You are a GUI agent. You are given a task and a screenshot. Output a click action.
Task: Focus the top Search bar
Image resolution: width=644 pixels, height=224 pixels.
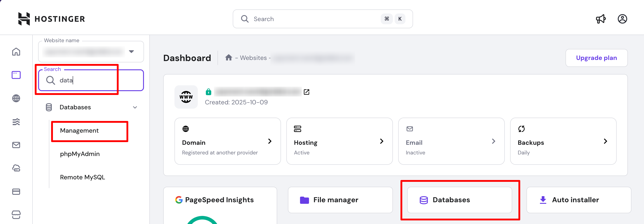(x=322, y=19)
